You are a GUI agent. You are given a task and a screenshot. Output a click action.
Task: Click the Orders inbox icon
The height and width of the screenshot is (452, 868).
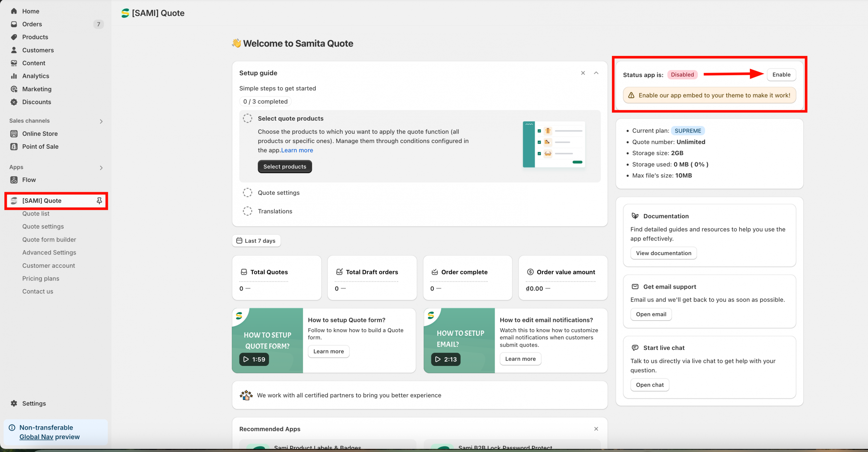(x=14, y=24)
